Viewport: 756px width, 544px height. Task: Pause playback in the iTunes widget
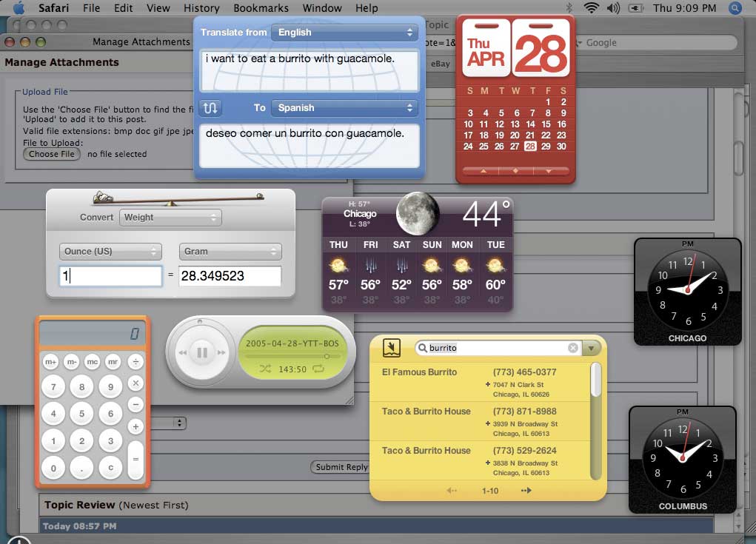click(202, 353)
